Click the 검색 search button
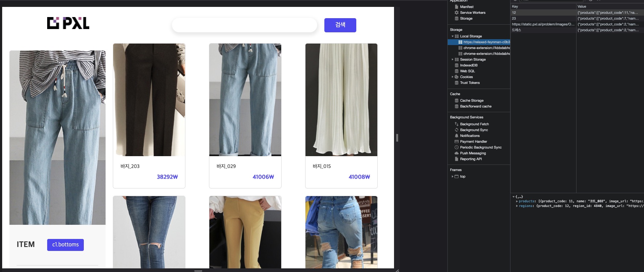Image resolution: width=644 pixels, height=272 pixels. tap(340, 25)
